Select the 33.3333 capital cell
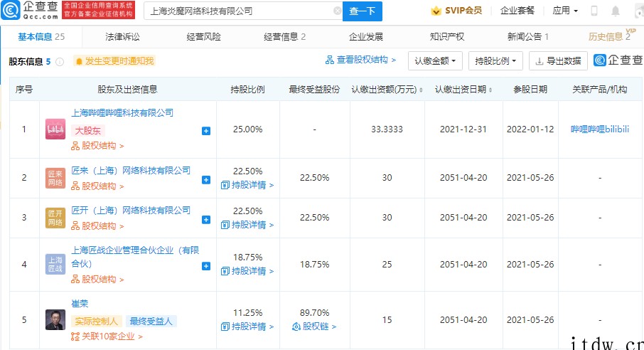The width and height of the screenshot is (644, 350). click(387, 129)
